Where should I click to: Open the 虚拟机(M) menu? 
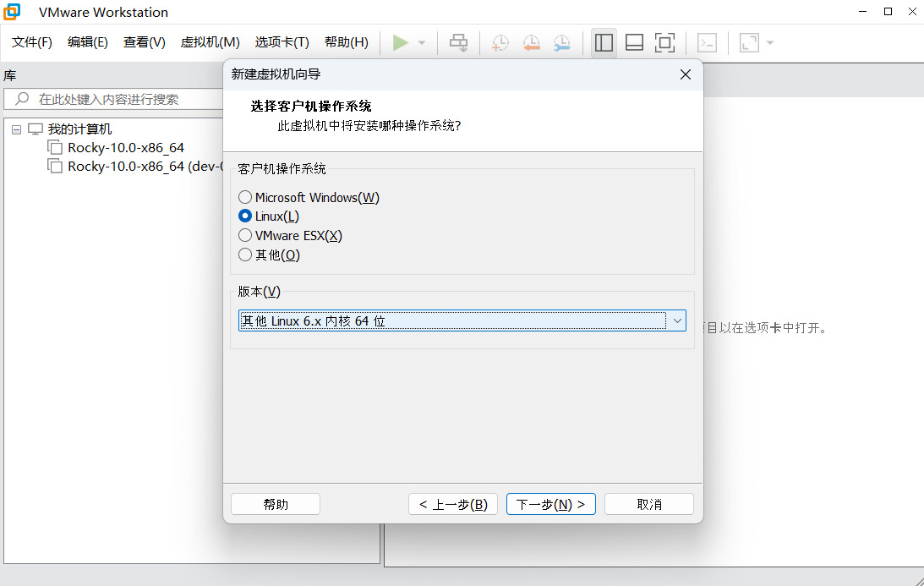tap(210, 42)
